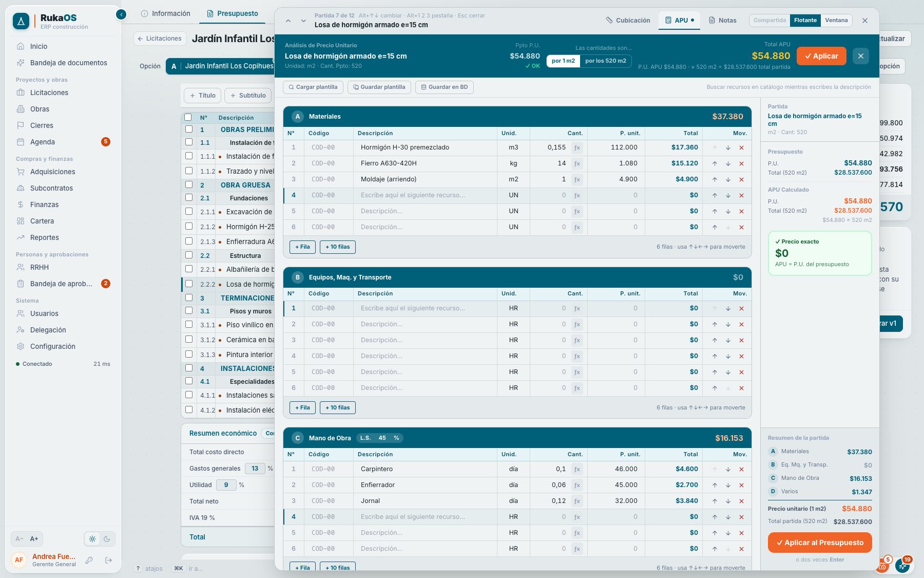The image size is (924, 578).
Task: Click the orange Aplicar al Presupuesto button
Action: coord(820,543)
